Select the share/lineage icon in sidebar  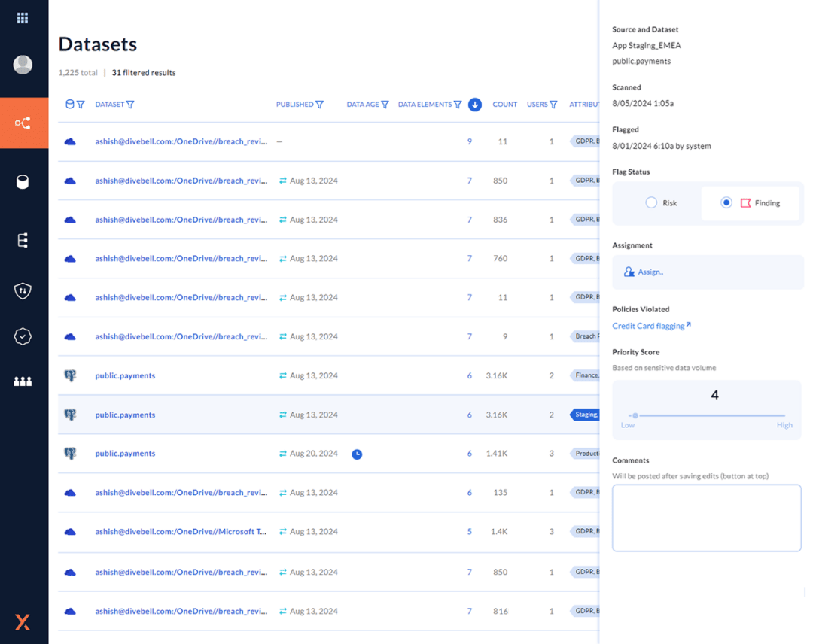[23, 122]
